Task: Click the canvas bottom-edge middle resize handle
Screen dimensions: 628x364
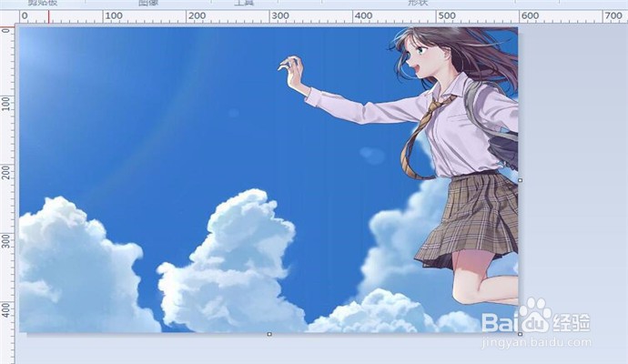Action: click(x=269, y=334)
